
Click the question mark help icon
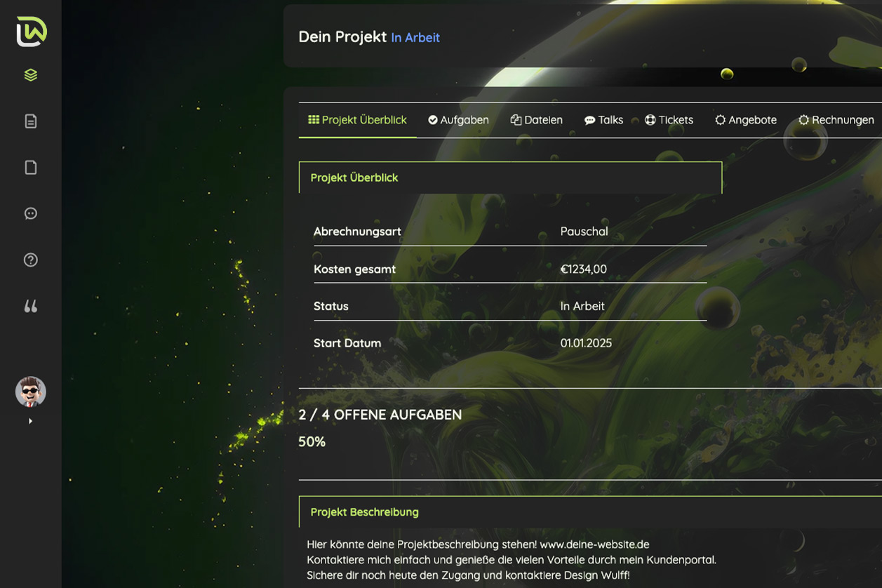tap(31, 260)
